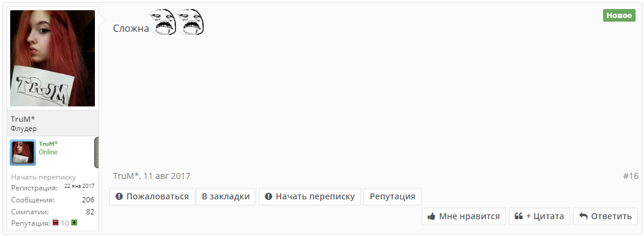The width and height of the screenshot is (644, 236).
Task: Click the green Новое badge
Action: pyautogui.click(x=619, y=16)
